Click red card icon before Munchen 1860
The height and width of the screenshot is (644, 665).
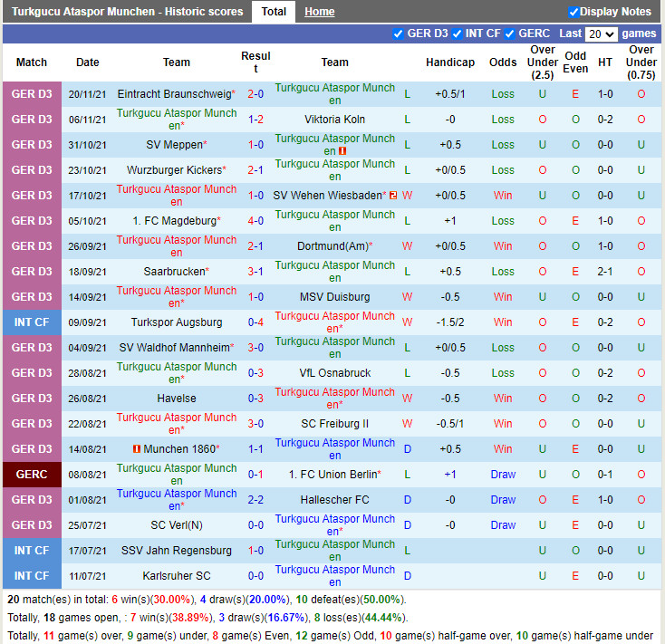[x=136, y=449]
